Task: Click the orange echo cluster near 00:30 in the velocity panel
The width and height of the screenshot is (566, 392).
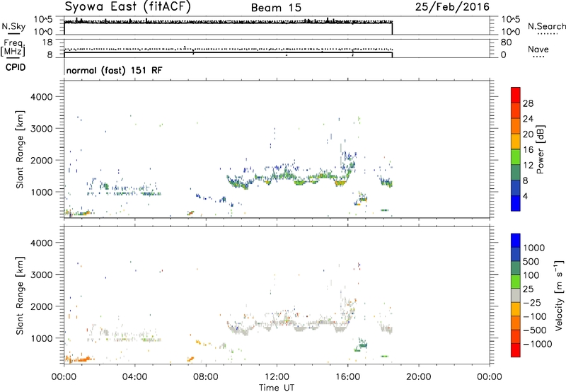Action: point(79,359)
